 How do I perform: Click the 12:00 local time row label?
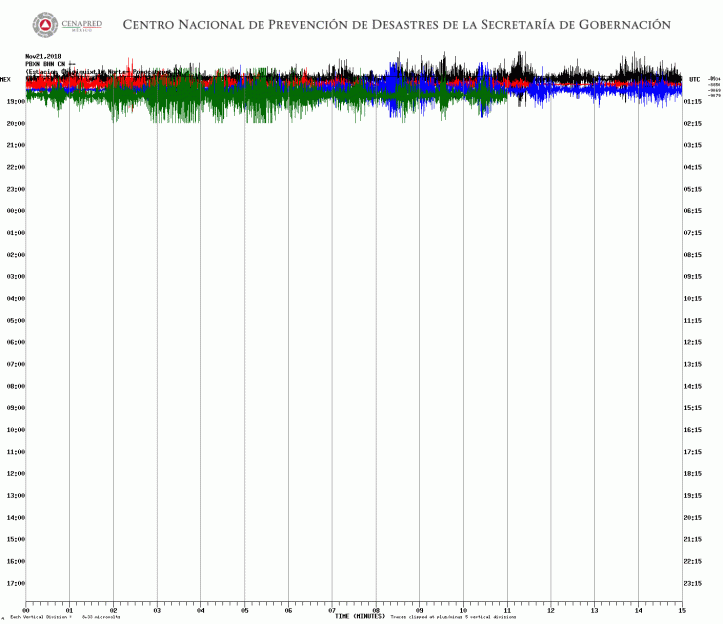(x=14, y=474)
